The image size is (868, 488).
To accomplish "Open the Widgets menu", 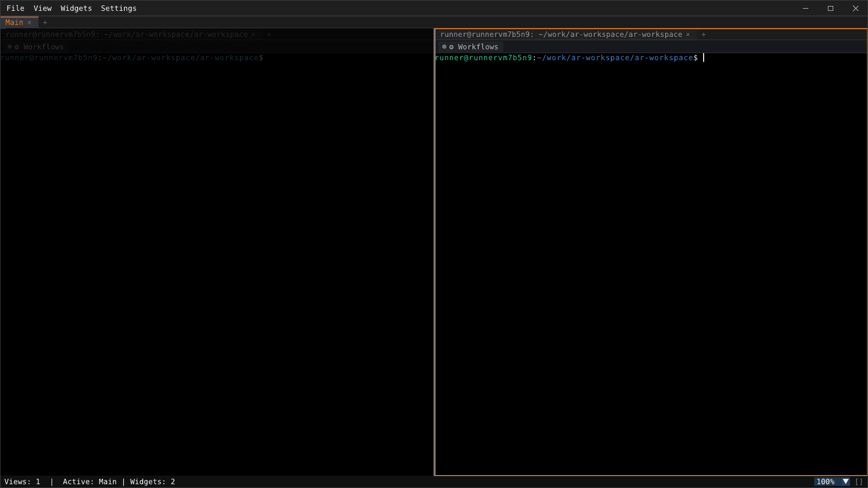I will coord(76,8).
